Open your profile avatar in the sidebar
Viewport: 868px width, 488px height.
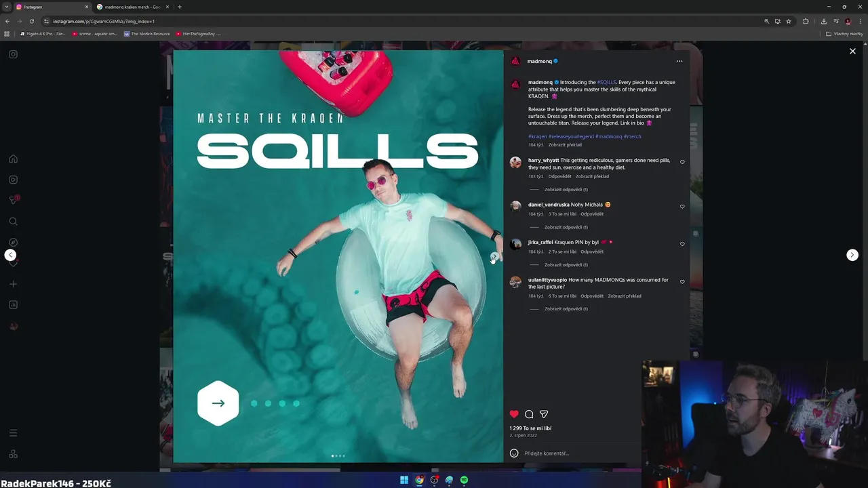pyautogui.click(x=13, y=326)
